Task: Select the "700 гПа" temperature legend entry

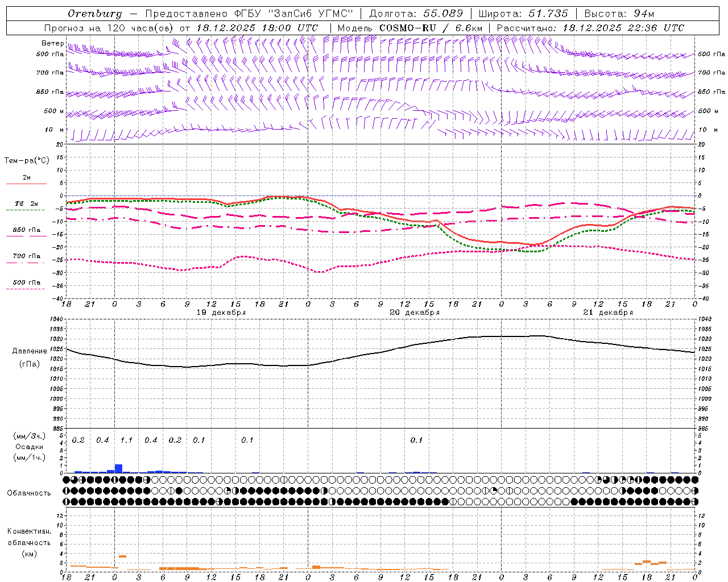Action: (27, 256)
